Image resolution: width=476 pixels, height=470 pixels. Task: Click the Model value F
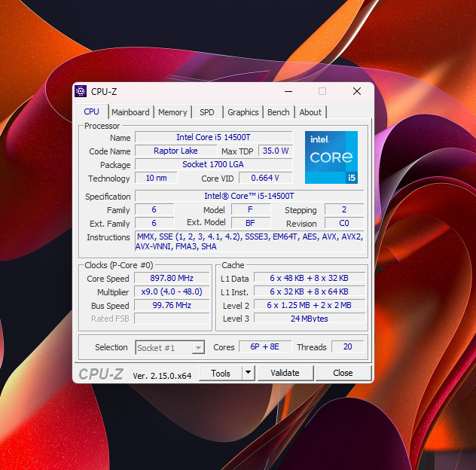pos(251,209)
